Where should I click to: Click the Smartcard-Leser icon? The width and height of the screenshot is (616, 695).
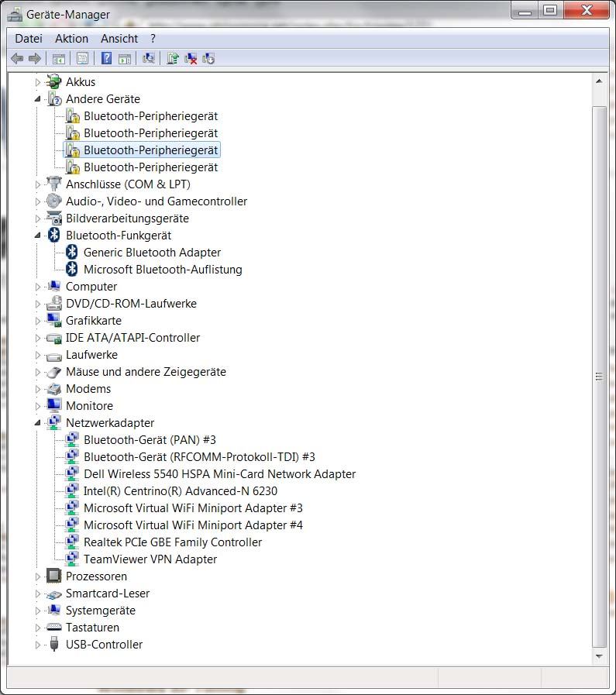pyautogui.click(x=54, y=594)
